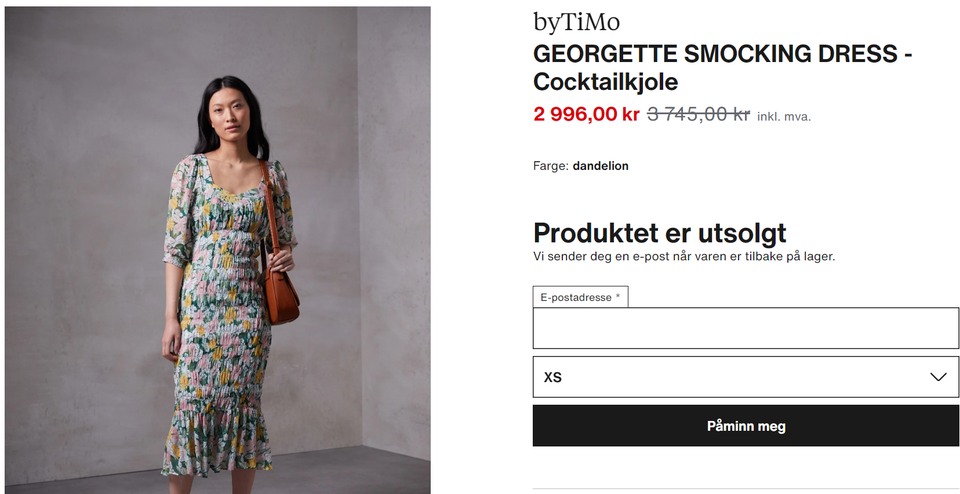Click the Produktet er utsolgt heading
This screenshot has height=494, width=960.
coord(659,233)
